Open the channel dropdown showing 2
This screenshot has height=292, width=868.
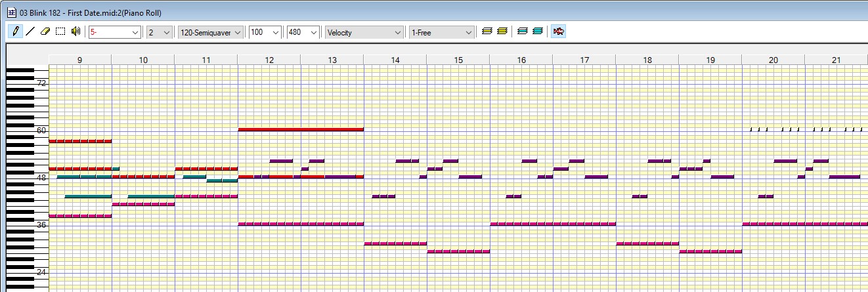(160, 32)
